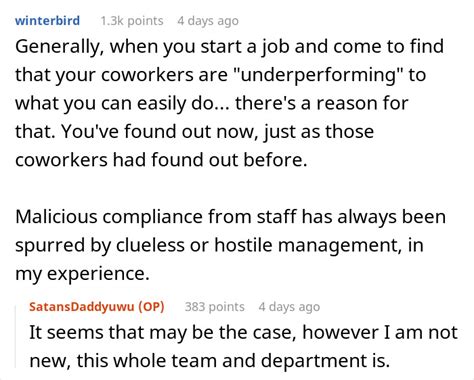This screenshot has width=474, height=380.
Task: Click the 1.3k points score
Action: click(x=132, y=21)
